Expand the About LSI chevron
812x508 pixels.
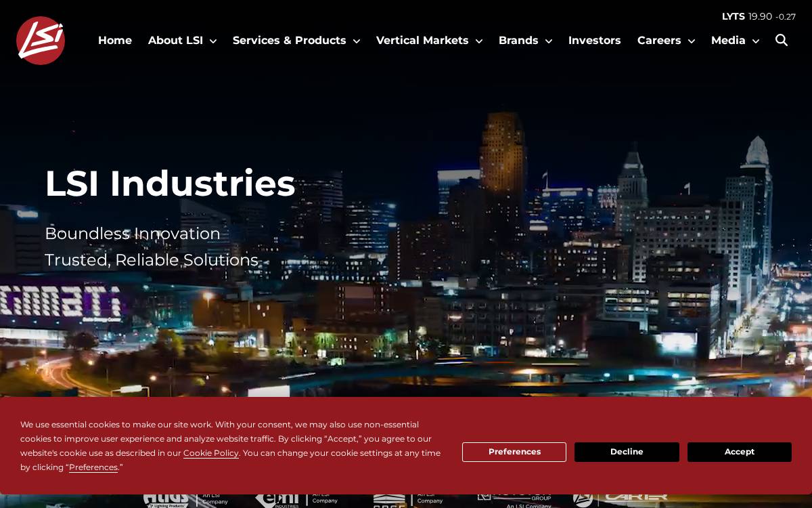pos(213,41)
